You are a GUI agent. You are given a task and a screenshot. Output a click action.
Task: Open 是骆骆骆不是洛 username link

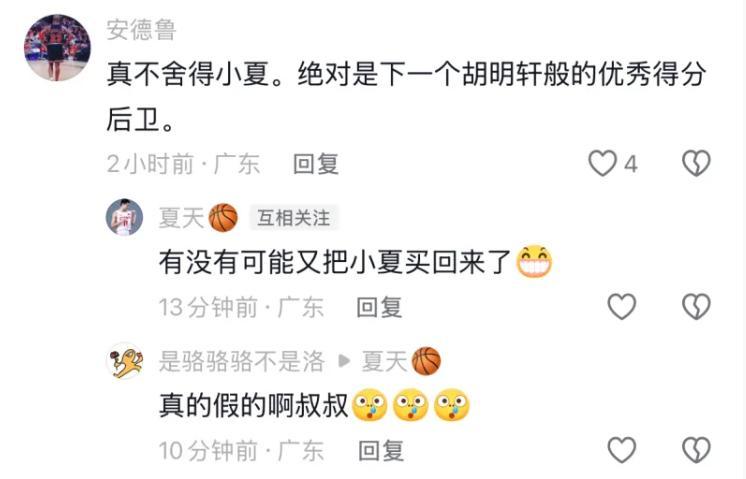(x=242, y=362)
